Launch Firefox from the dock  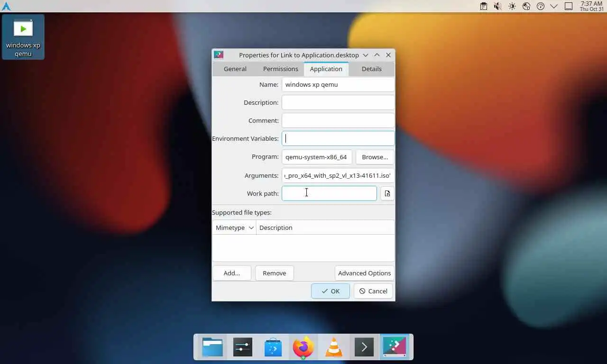point(303,347)
